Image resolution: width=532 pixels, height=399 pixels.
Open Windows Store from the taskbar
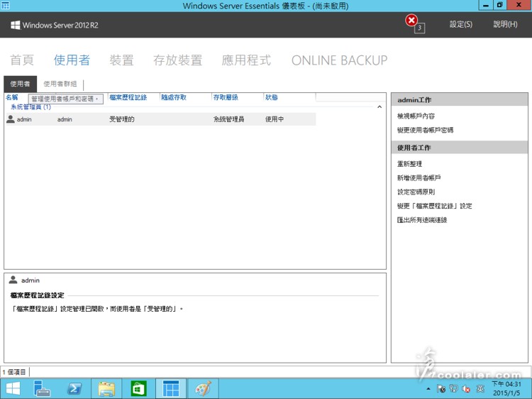tap(138, 388)
